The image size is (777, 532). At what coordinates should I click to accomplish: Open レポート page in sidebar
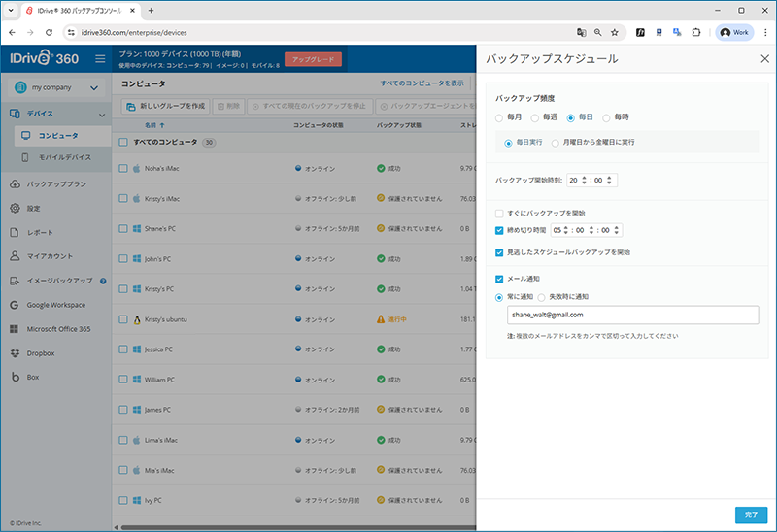[x=39, y=232]
